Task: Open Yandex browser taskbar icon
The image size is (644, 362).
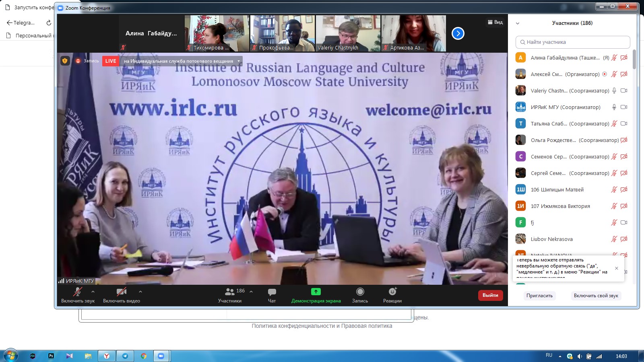Action: [107, 356]
